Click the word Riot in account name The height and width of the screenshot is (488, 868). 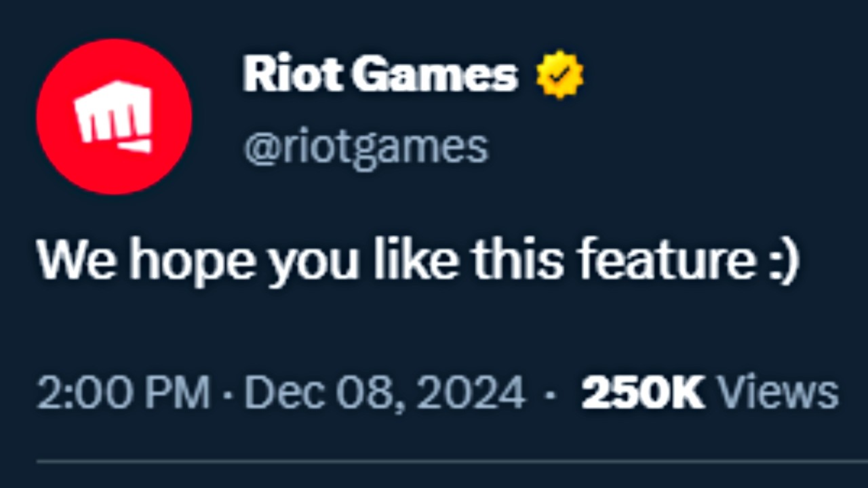click(x=292, y=74)
